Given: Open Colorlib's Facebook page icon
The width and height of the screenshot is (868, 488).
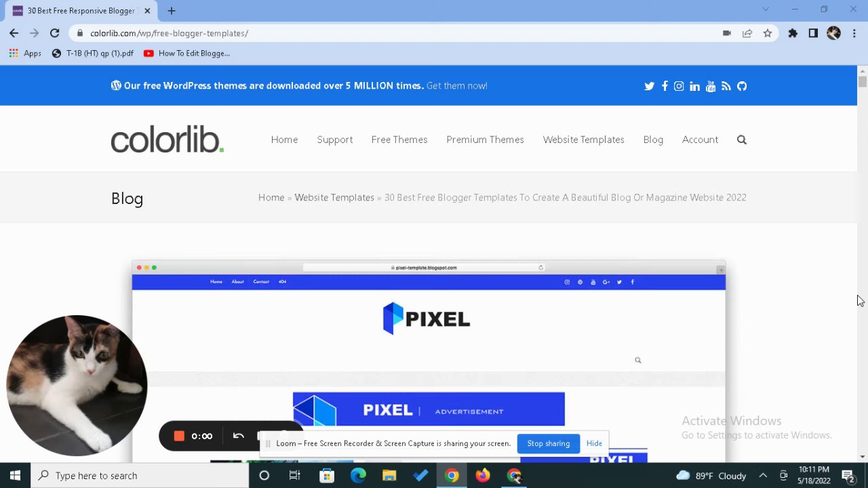Looking at the screenshot, I should [x=665, y=86].
